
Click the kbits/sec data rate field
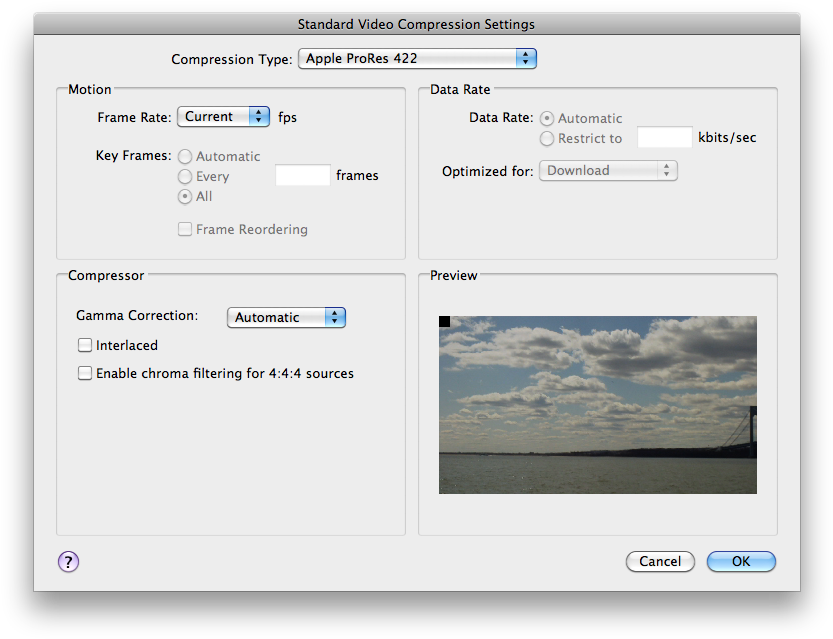[664, 137]
